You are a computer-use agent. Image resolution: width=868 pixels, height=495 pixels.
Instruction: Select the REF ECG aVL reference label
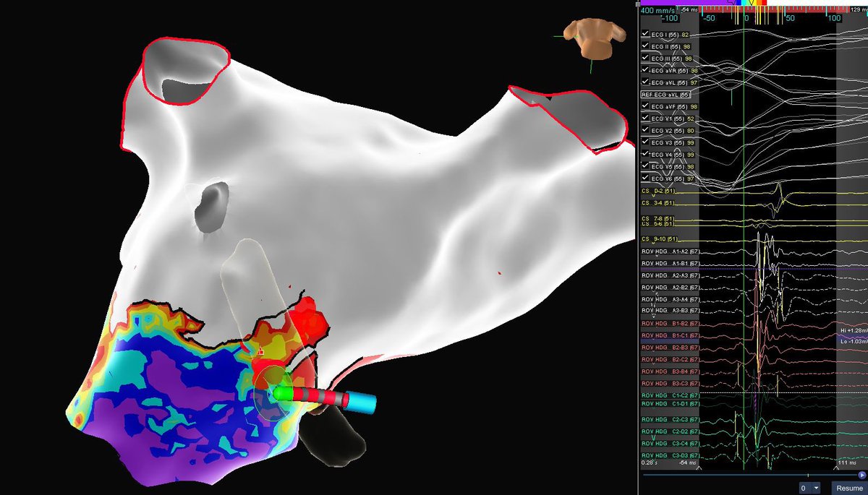(x=665, y=95)
